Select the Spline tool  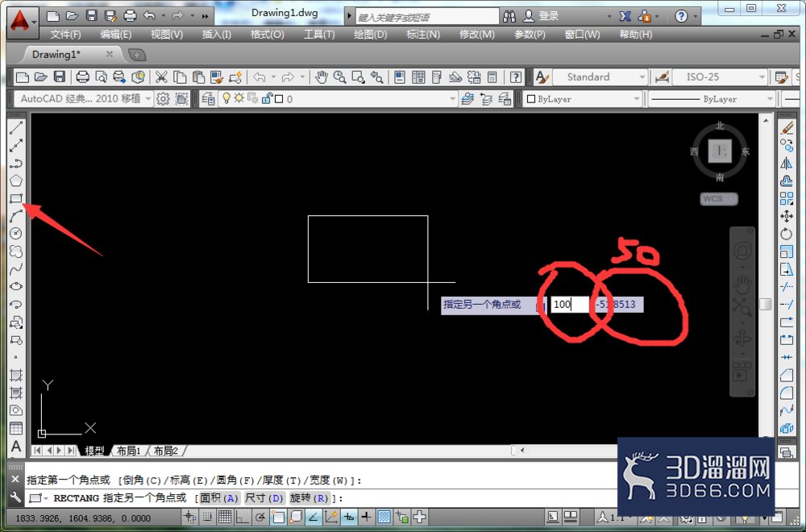click(16, 268)
